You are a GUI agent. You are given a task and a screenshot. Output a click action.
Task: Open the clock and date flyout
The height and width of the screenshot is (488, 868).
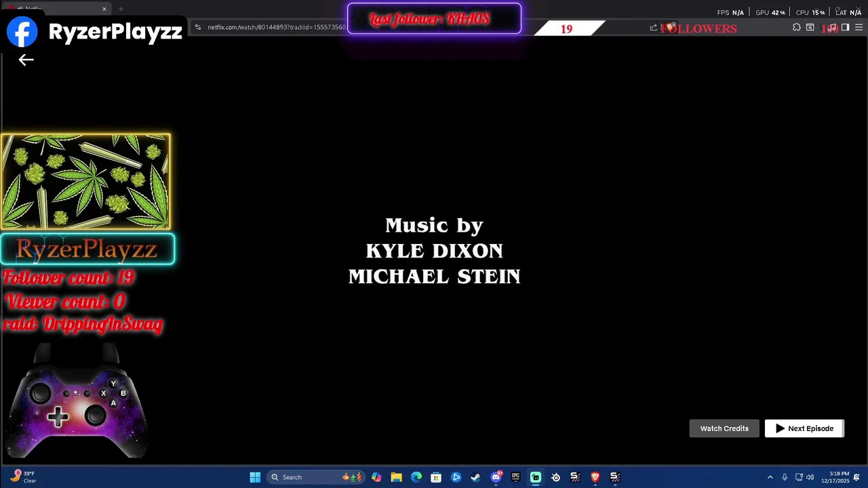tap(835, 477)
